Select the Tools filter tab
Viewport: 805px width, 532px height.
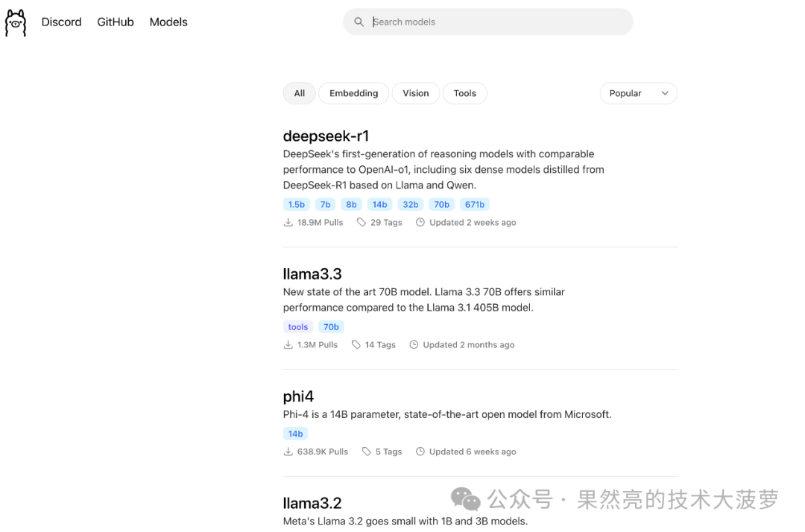tap(465, 93)
